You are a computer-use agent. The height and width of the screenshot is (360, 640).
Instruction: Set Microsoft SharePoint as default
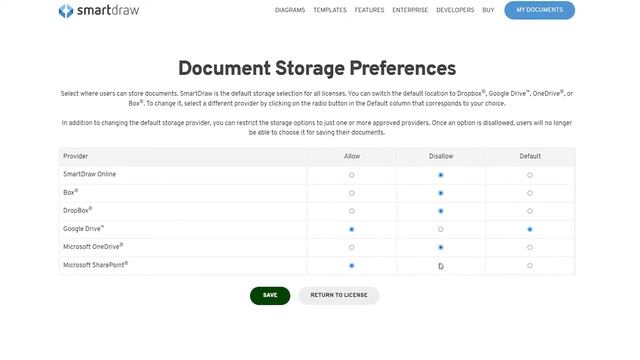tap(530, 266)
